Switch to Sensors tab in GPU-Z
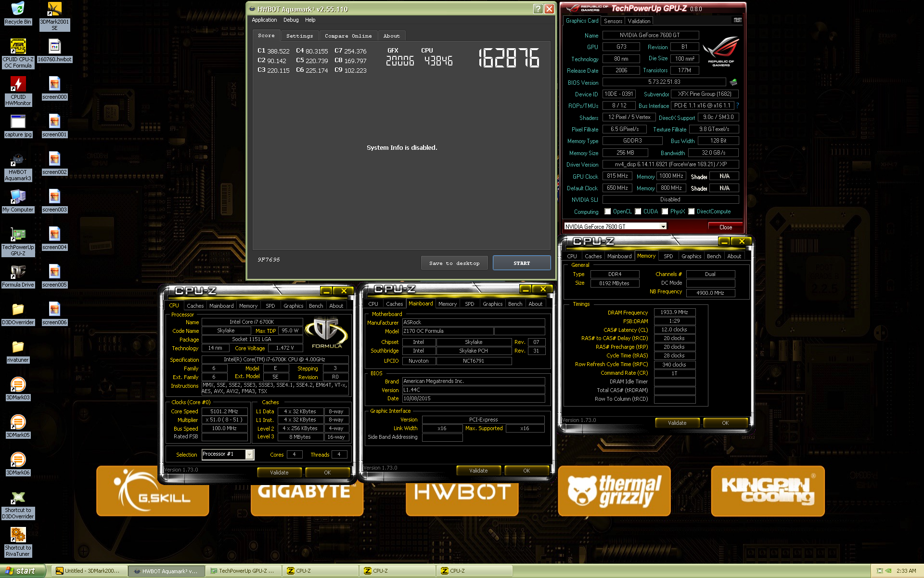Screen dimensions: 924x578 coord(613,21)
